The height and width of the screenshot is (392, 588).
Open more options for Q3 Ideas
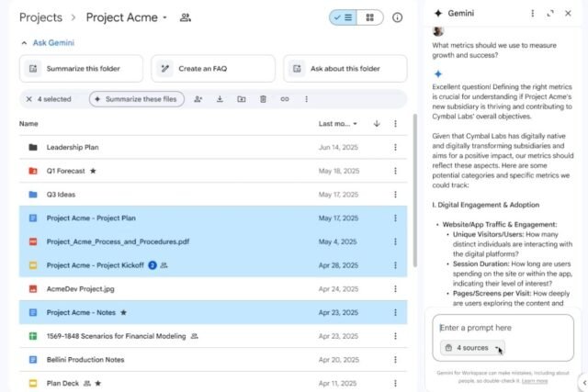click(x=395, y=195)
